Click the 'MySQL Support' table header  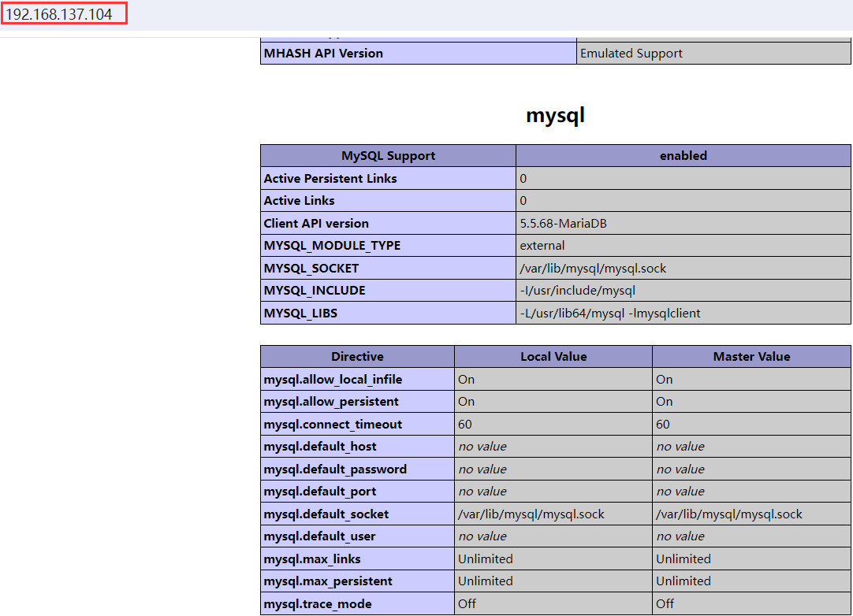[x=389, y=155]
